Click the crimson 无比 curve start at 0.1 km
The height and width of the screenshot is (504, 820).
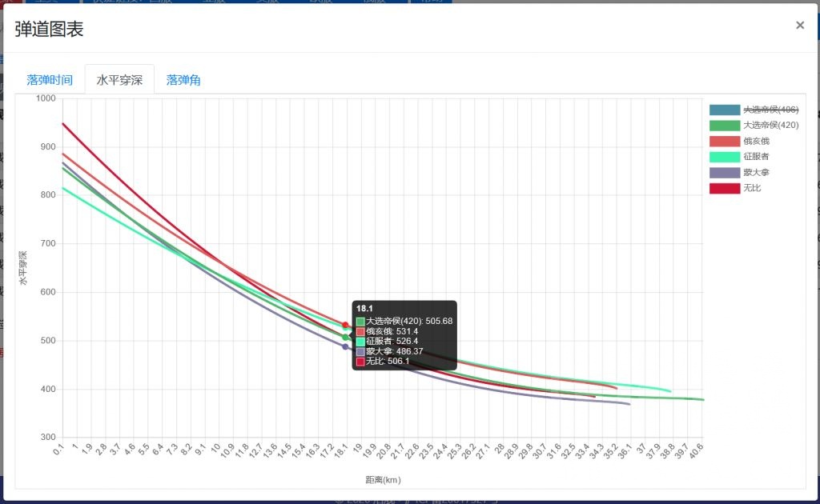click(x=62, y=124)
